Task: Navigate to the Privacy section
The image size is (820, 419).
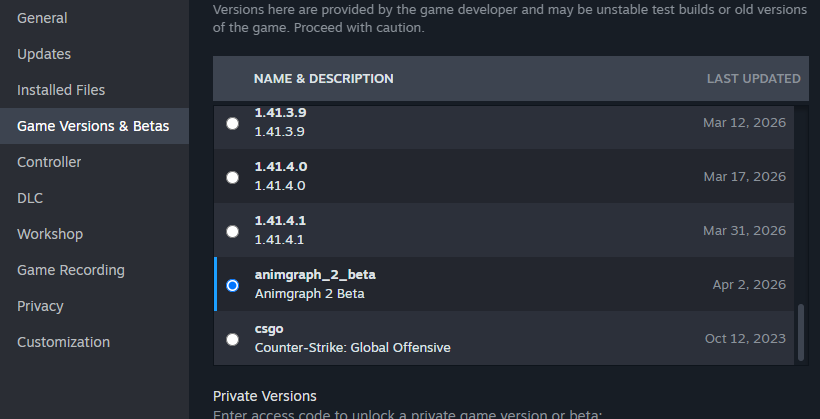Action: pos(40,306)
